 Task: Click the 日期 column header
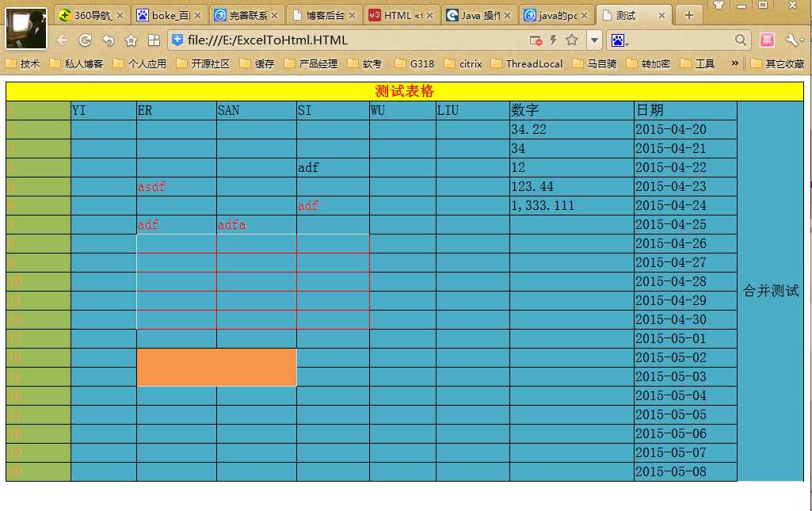tap(685, 110)
